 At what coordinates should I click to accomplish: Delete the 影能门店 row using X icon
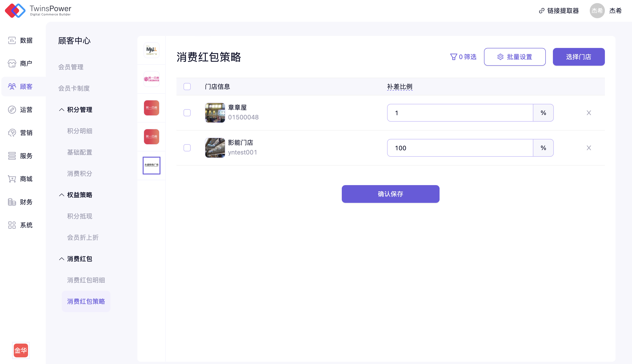[x=589, y=148]
